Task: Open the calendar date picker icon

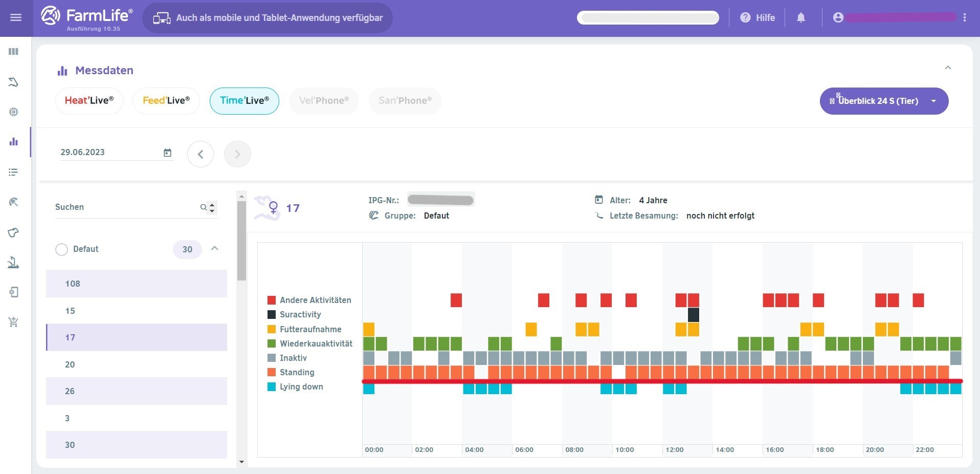Action: coord(167,153)
